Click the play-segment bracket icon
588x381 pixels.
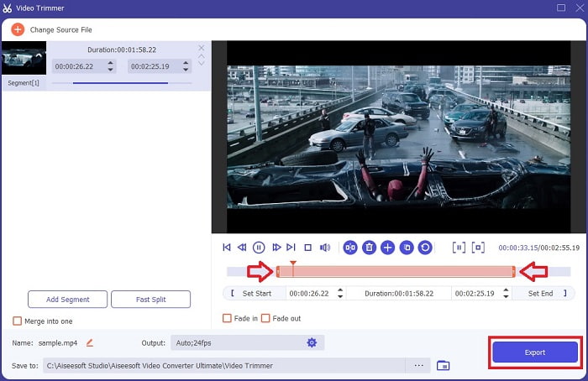459,248
